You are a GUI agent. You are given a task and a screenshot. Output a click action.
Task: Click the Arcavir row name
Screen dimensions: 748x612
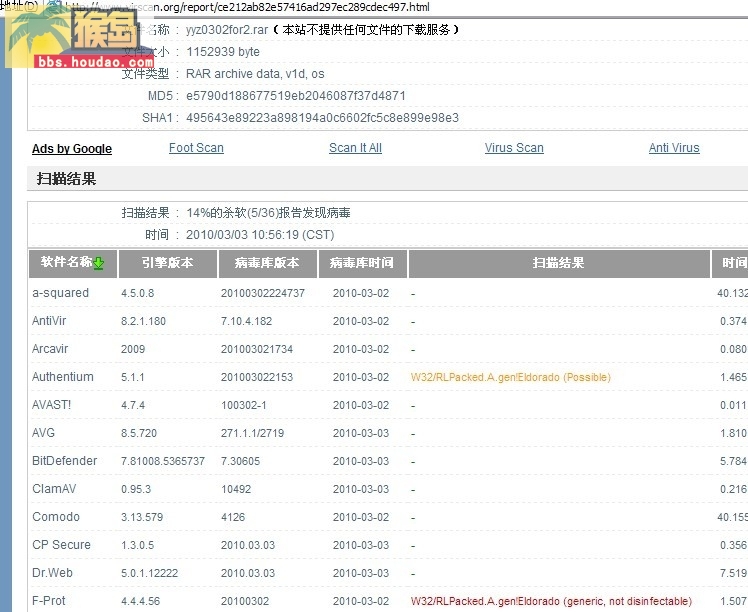50,349
